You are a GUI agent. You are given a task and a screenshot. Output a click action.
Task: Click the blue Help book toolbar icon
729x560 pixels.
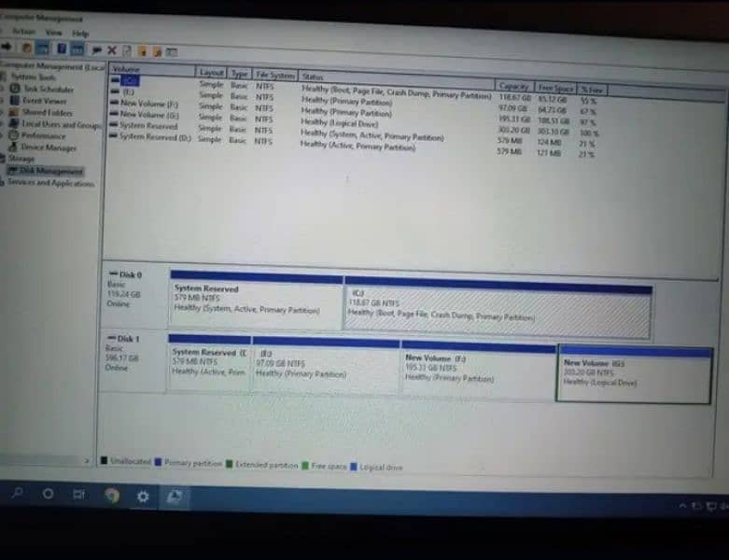click(62, 49)
